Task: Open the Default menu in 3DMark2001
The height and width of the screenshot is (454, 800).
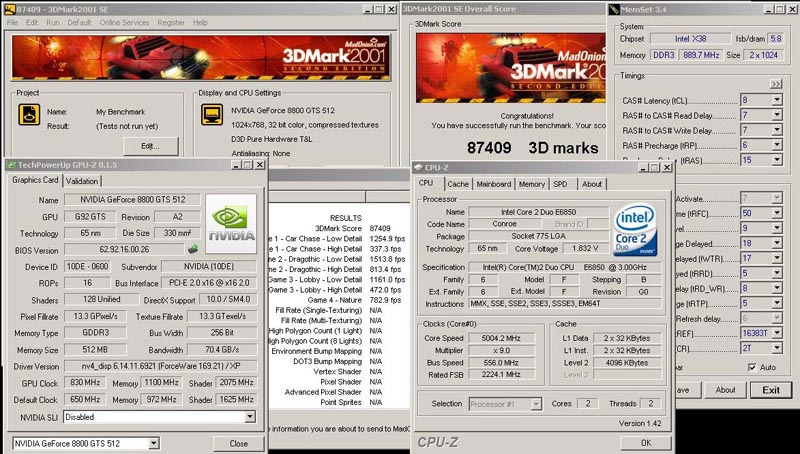Action: pyautogui.click(x=79, y=22)
